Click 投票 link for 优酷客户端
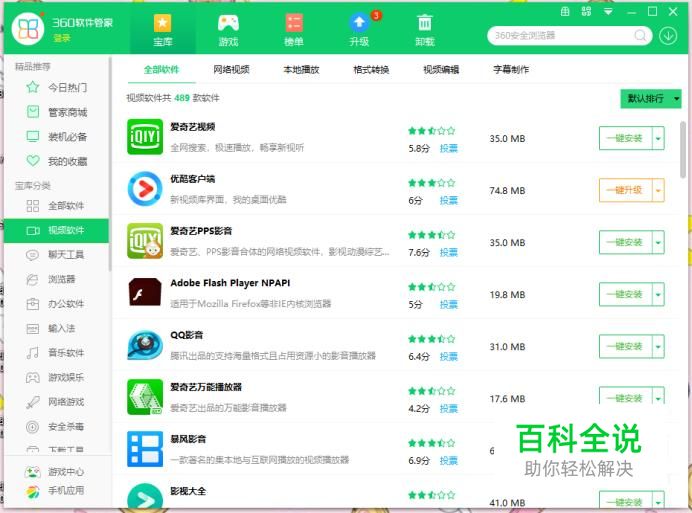 (x=448, y=200)
